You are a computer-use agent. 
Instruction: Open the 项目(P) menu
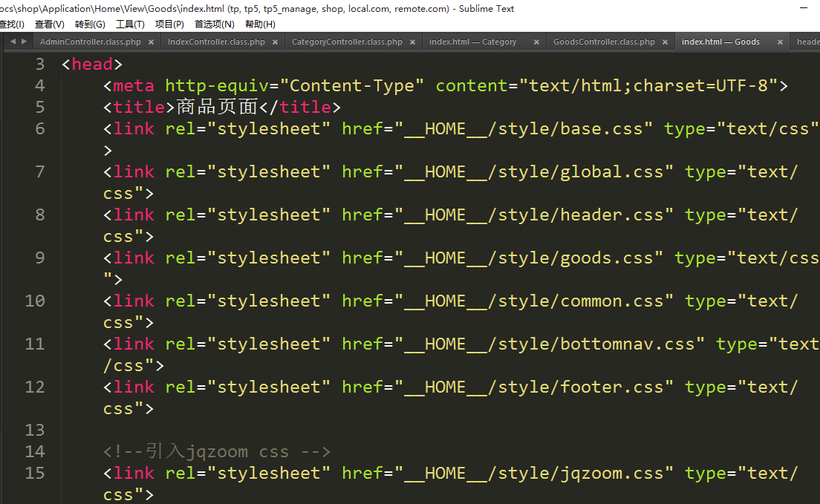point(169,24)
